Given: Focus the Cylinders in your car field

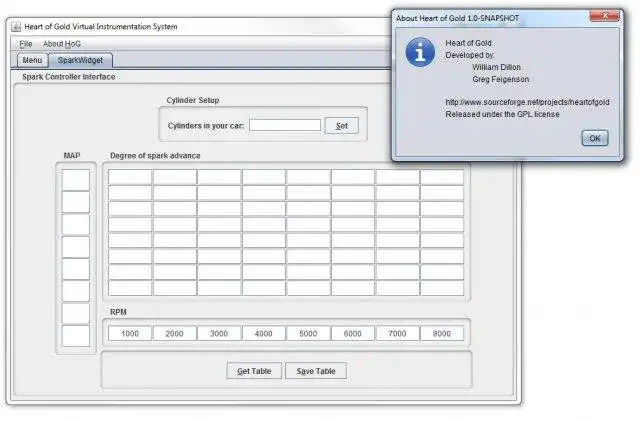Looking at the screenshot, I should [x=285, y=125].
